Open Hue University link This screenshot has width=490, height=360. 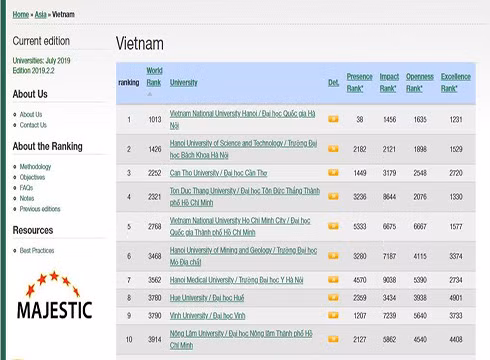207,298
